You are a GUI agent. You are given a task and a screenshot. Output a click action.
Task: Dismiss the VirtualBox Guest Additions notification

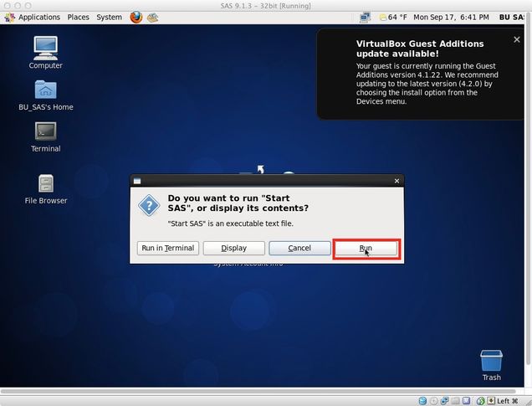click(516, 39)
